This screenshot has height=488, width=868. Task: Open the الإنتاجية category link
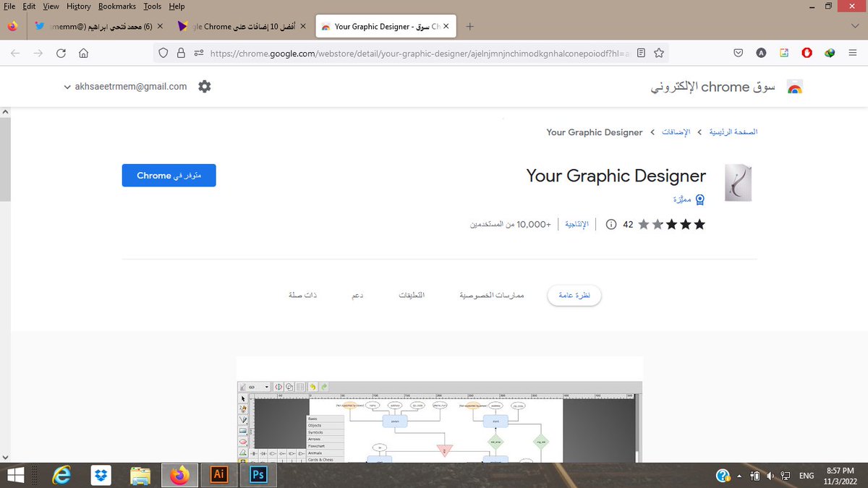576,224
